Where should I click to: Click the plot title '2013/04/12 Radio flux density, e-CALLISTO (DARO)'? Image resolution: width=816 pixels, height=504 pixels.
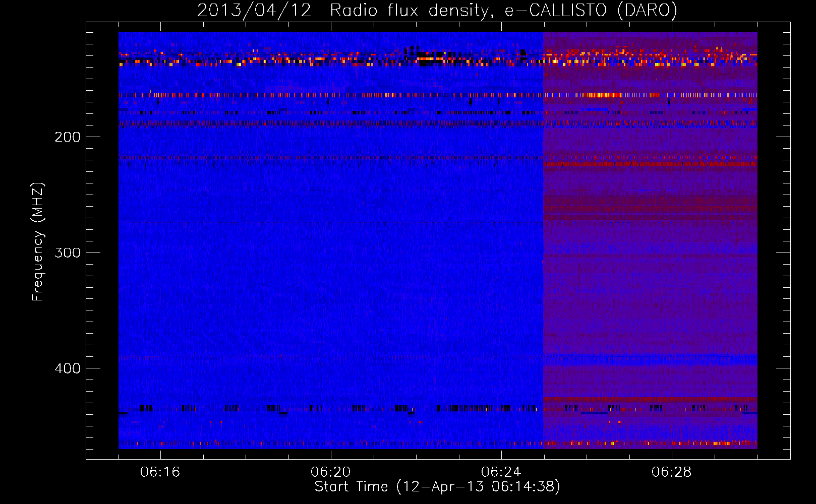pyautogui.click(x=437, y=11)
